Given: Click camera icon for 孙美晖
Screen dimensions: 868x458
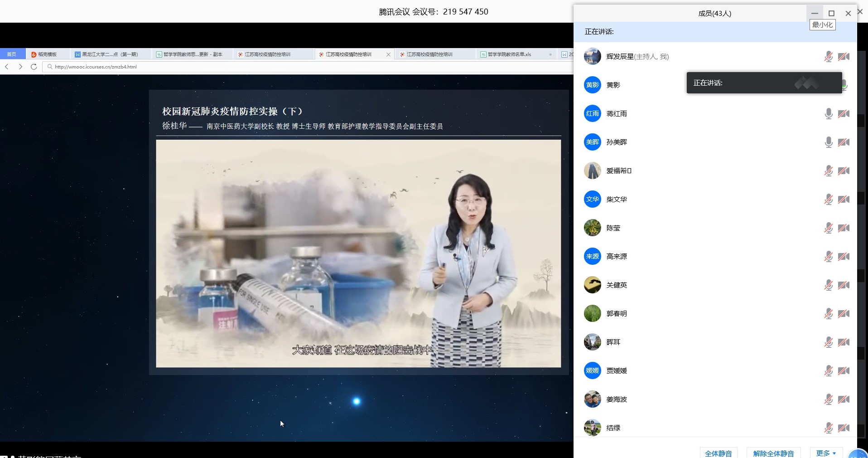Looking at the screenshot, I should point(843,142).
